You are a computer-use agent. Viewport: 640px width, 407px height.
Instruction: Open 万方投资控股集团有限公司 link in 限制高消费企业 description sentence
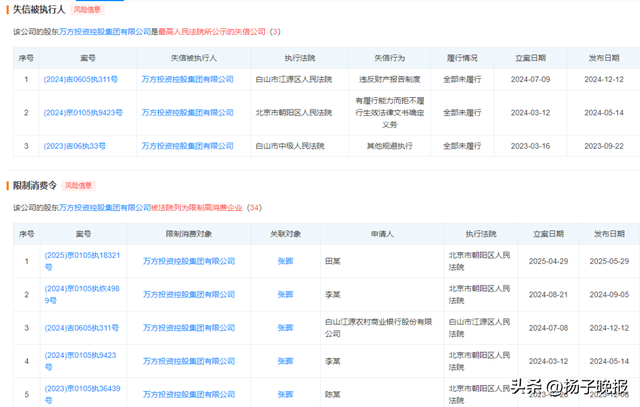point(103,208)
